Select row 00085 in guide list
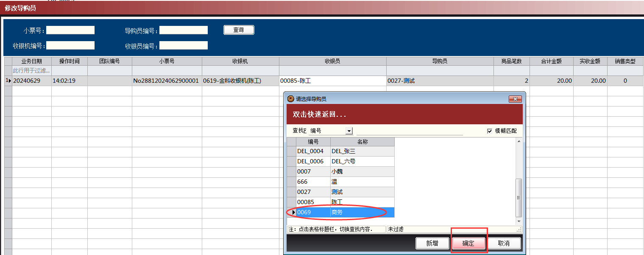Image resolution: width=644 pixels, height=255 pixels. (x=340, y=202)
